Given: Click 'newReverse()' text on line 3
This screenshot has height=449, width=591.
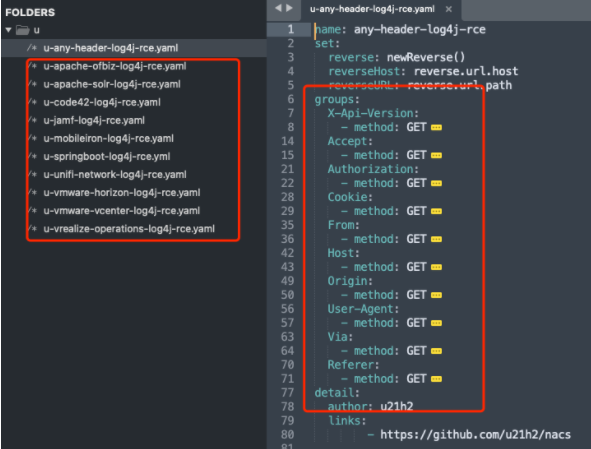Looking at the screenshot, I should pyautogui.click(x=426, y=57).
